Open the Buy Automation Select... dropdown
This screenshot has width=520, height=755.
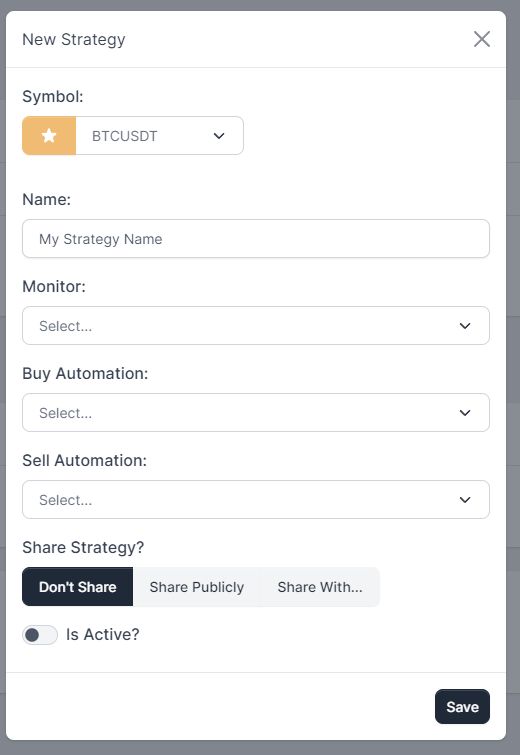coord(256,413)
